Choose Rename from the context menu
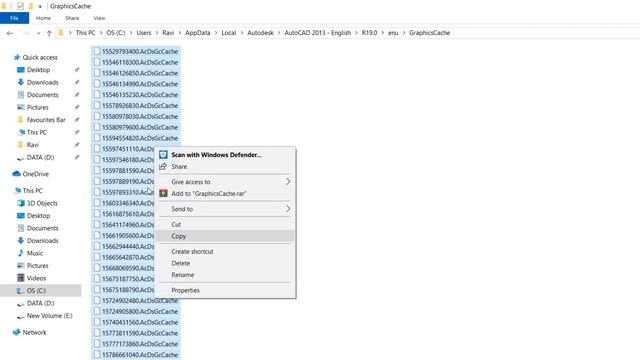640x360 pixels. pyautogui.click(x=225, y=275)
